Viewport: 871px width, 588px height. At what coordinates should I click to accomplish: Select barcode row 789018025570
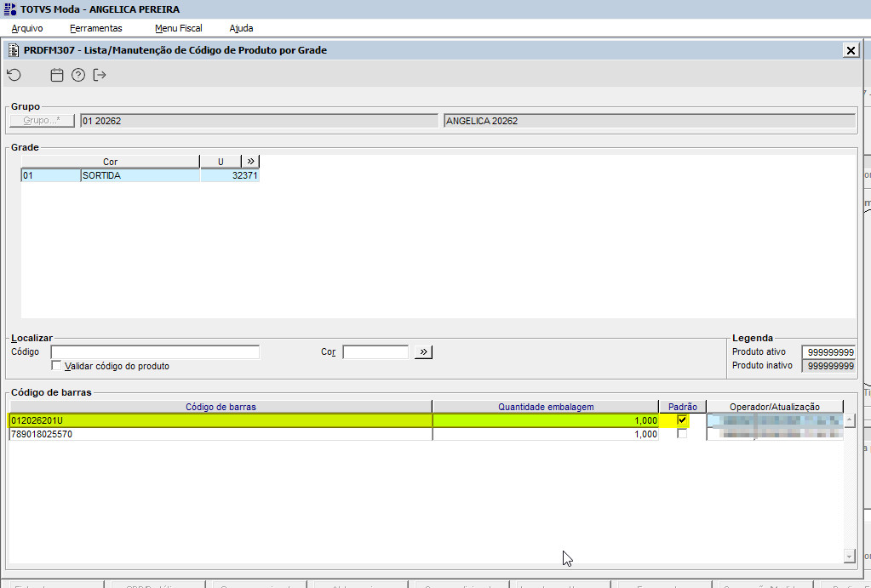pos(221,434)
